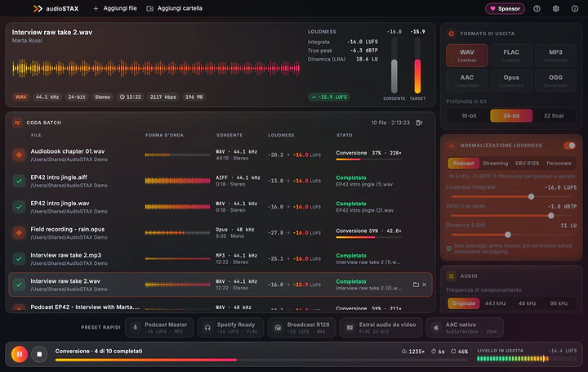Select Opus output format
Image resolution: width=588 pixels, height=372 pixels.
pyautogui.click(x=511, y=80)
